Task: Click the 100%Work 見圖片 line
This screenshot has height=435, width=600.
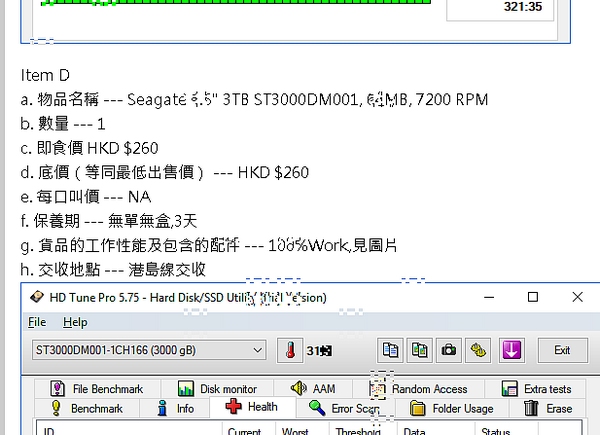Action: coord(209,246)
